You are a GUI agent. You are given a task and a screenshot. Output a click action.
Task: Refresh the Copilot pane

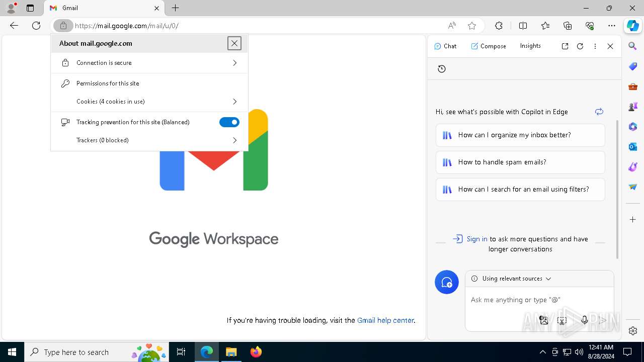[580, 46]
